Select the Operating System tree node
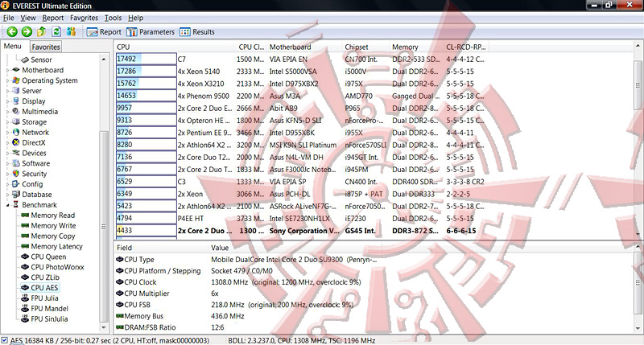The image size is (644, 345). (50, 80)
